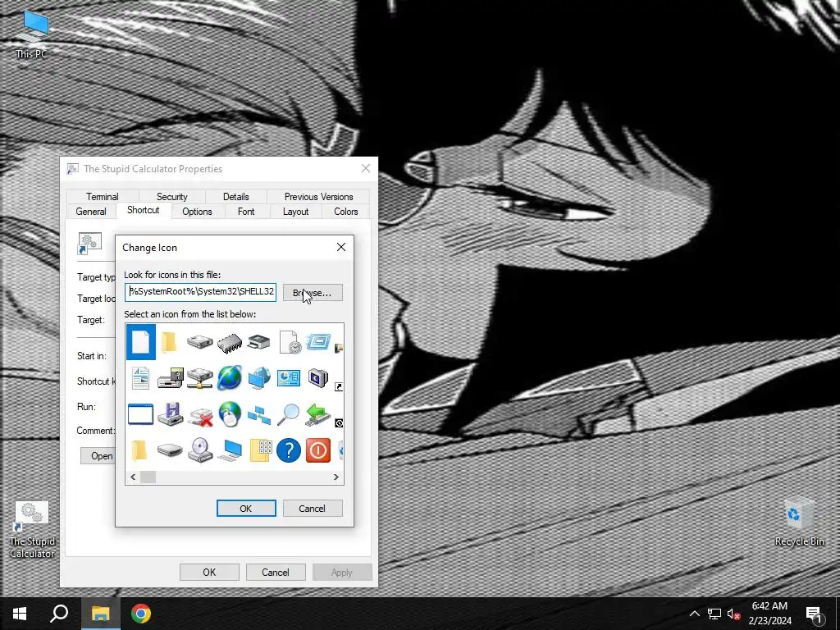Open the Options tab

pyautogui.click(x=197, y=212)
